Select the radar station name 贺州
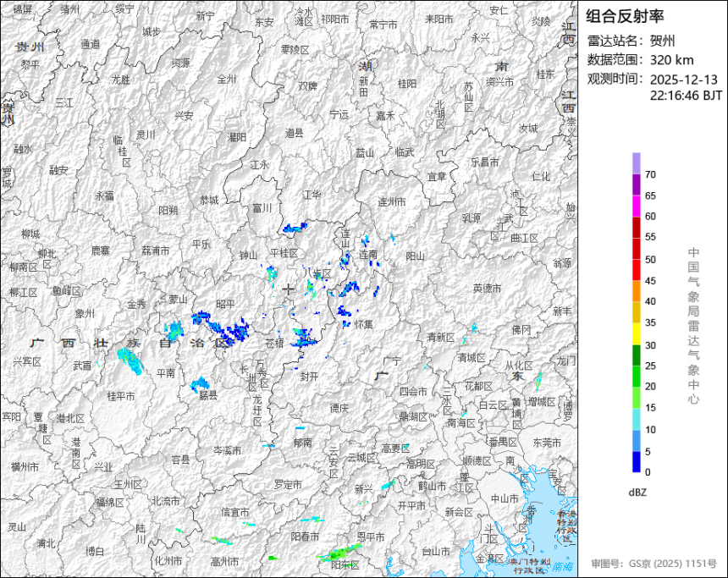Viewport: 728px width, 578px height. pyautogui.click(x=663, y=41)
